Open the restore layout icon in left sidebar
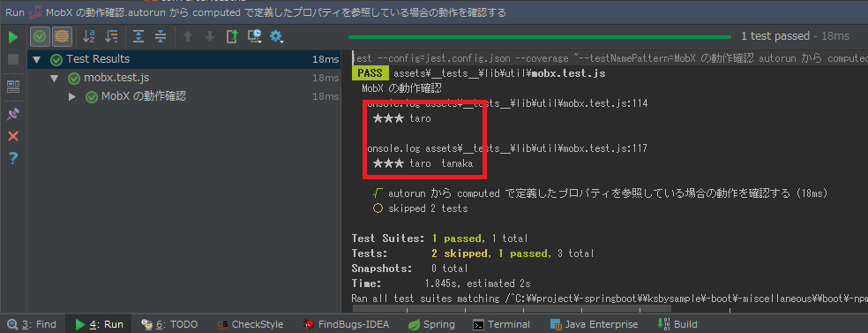This screenshot has width=868, height=333. pyautogui.click(x=12, y=86)
